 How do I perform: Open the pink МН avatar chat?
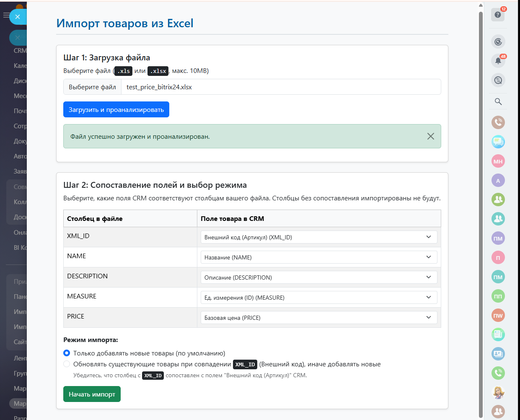[498, 161]
